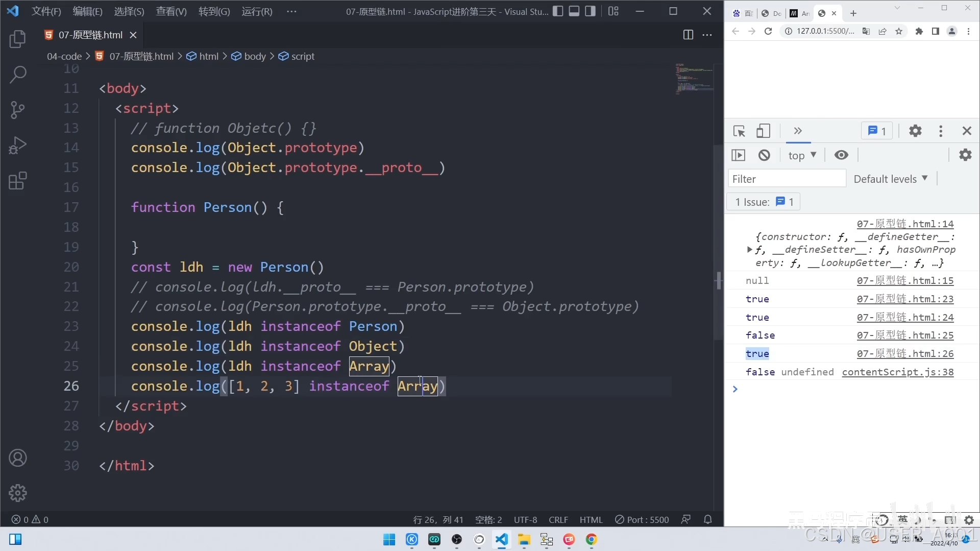
Task: Create live expression eye icon
Action: 841,155
